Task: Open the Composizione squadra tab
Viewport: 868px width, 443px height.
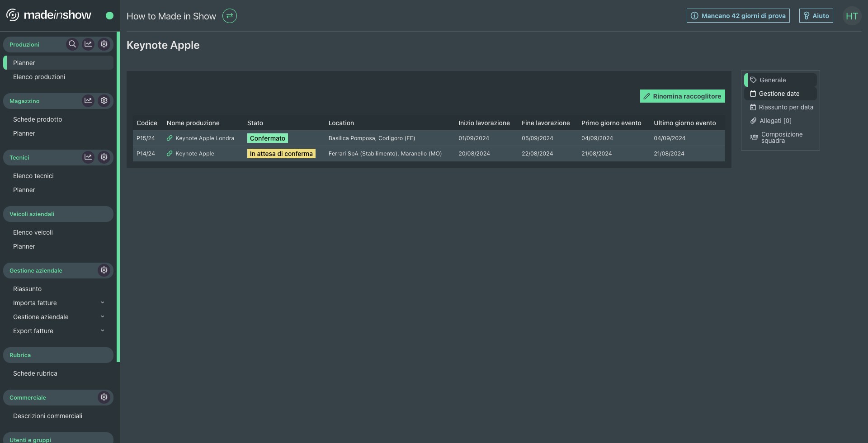Action: tap(780, 137)
